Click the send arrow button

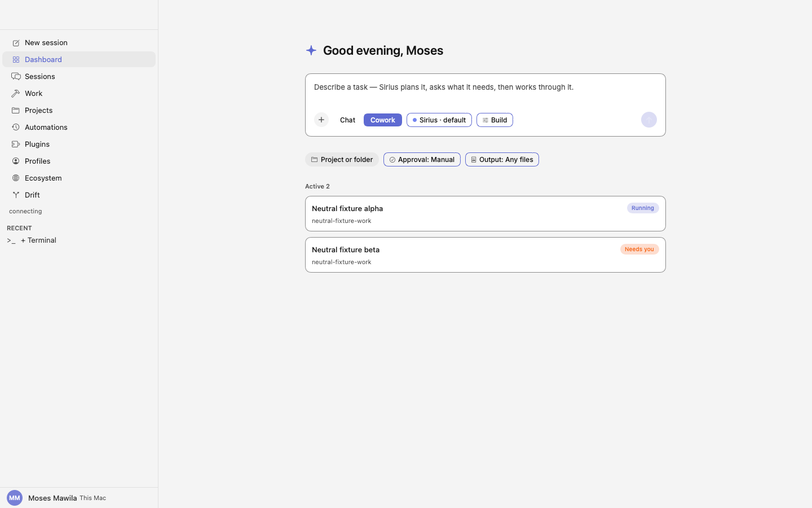click(649, 120)
